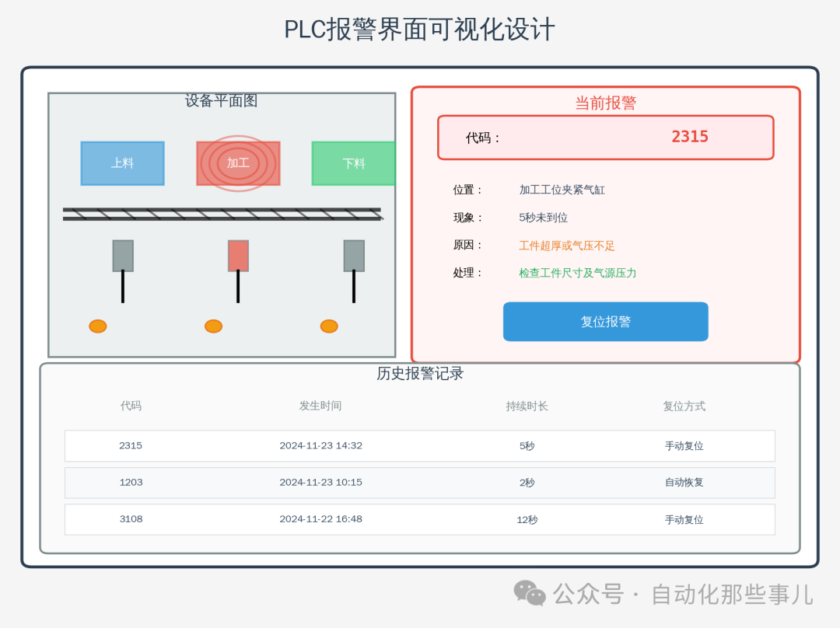The width and height of the screenshot is (840, 628).
Task: Select history row with code 3108
Action: (419, 519)
